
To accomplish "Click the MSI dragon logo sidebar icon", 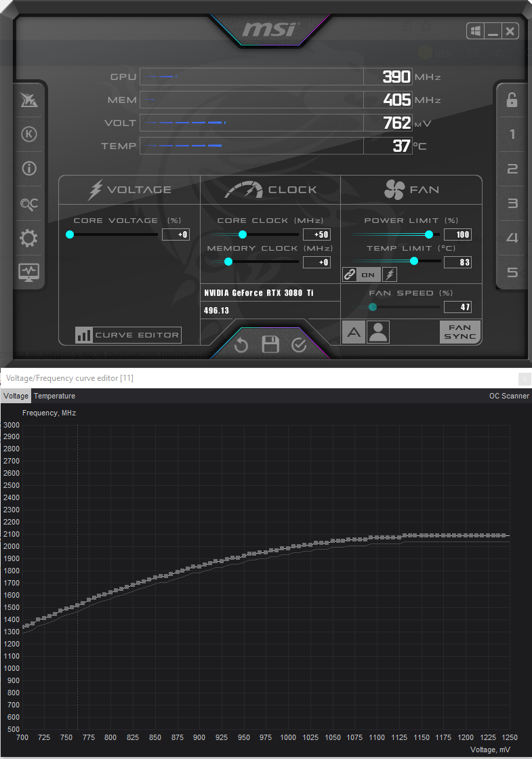I will 29,100.
